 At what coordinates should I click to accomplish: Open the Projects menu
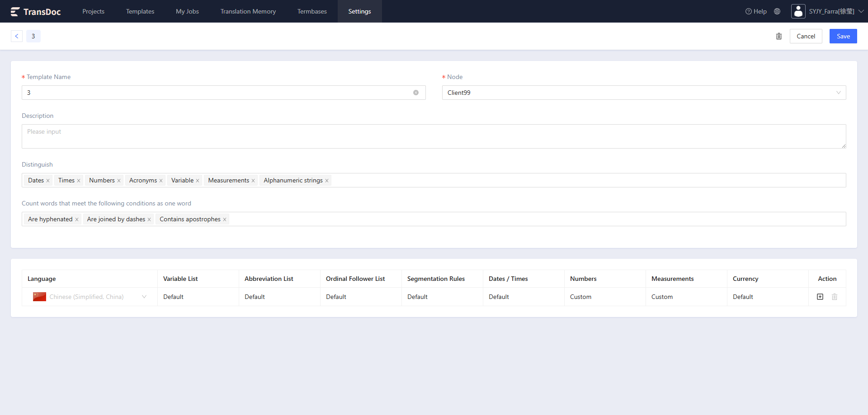pyautogui.click(x=93, y=11)
